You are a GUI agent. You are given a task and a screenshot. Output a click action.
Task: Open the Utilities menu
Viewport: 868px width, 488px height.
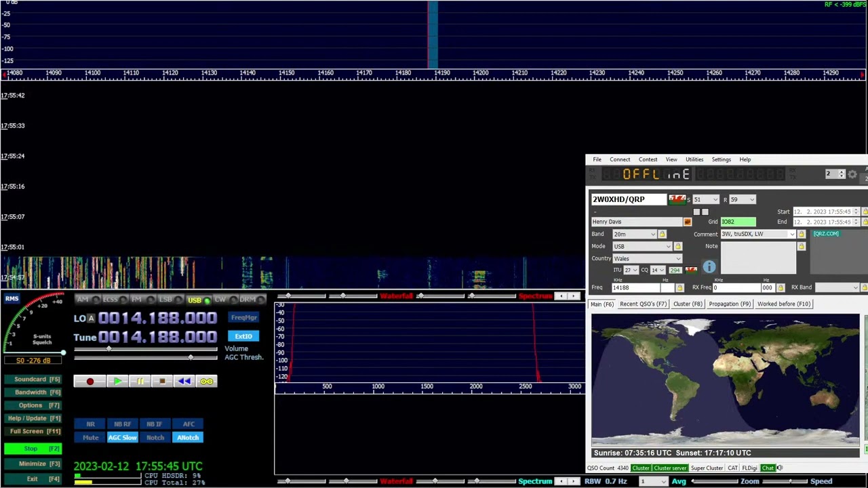point(694,160)
